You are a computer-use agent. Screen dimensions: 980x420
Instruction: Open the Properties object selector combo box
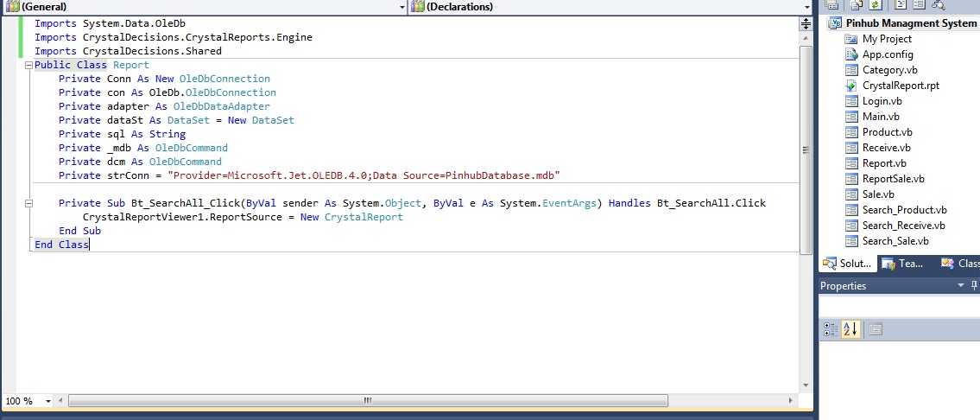[900, 307]
